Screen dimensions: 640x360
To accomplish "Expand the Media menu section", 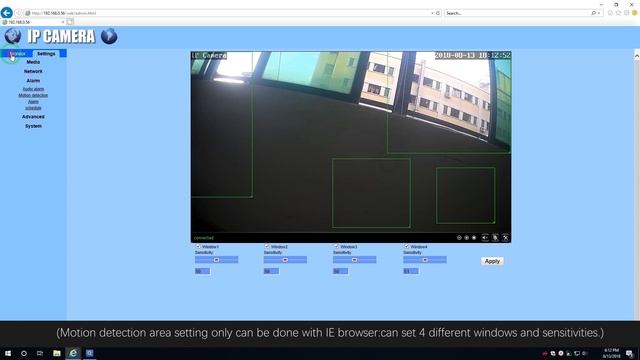I will pos(33,62).
